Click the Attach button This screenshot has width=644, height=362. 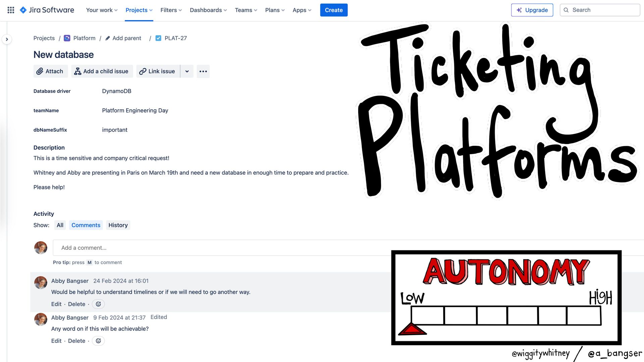50,71
